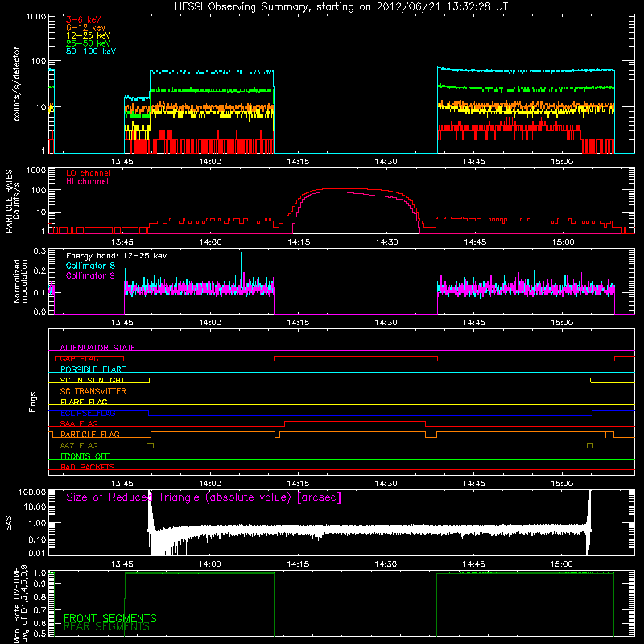Click the 0.3 tick on the modulation axis

(x=39, y=250)
